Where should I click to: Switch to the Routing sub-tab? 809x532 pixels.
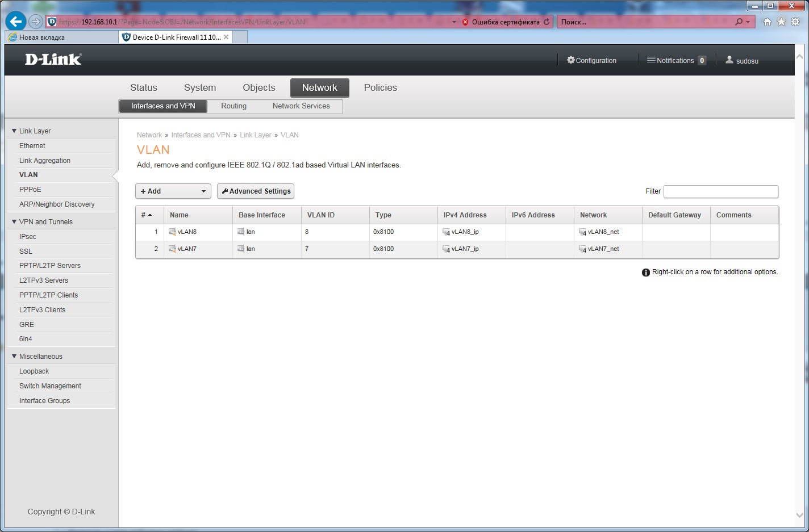tap(233, 106)
